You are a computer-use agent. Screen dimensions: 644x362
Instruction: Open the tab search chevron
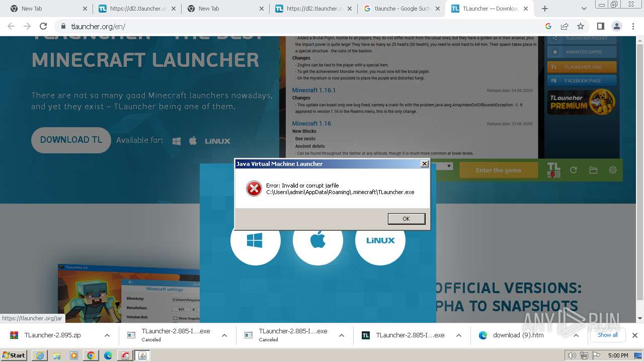(584, 9)
